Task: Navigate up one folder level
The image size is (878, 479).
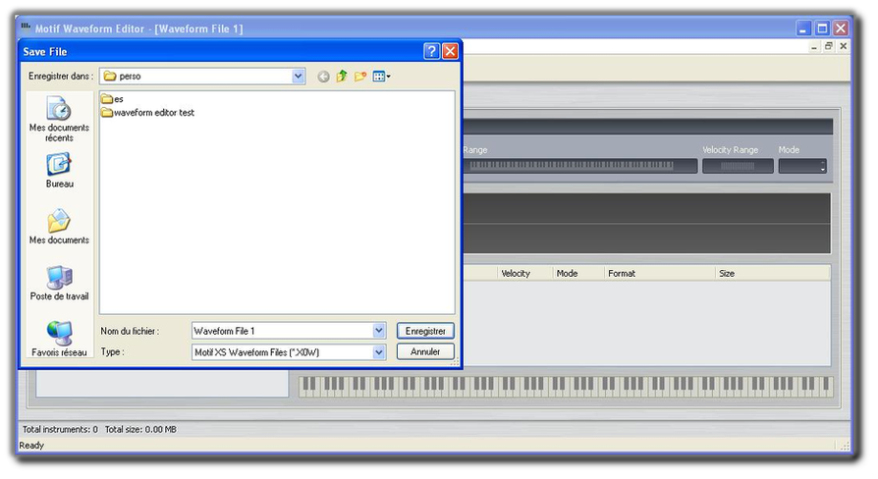Action: pyautogui.click(x=342, y=76)
